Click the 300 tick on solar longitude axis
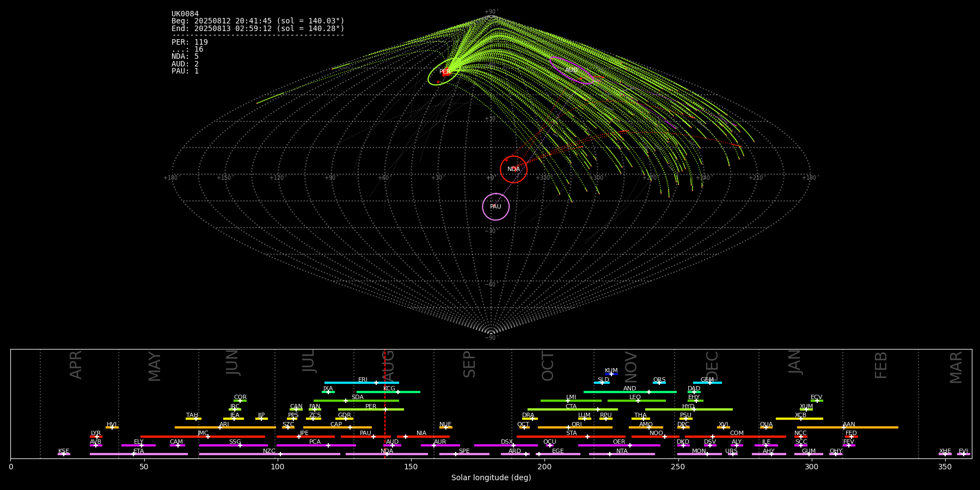 coord(811,467)
